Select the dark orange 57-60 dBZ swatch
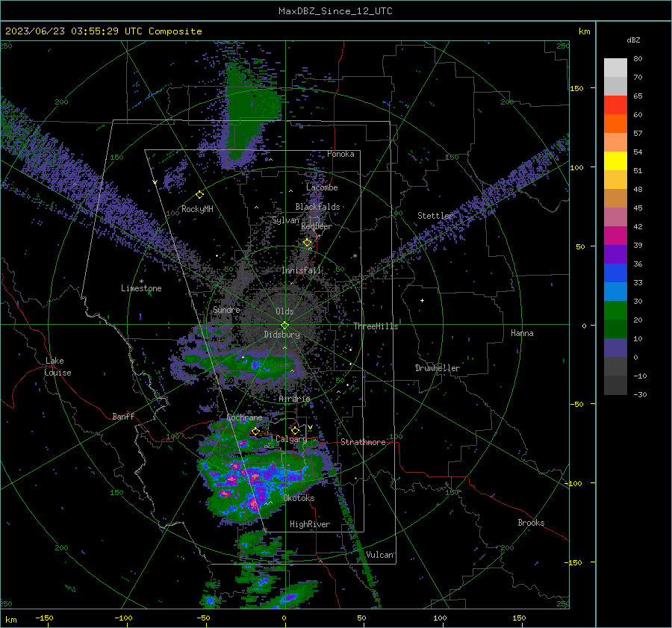 pos(615,123)
